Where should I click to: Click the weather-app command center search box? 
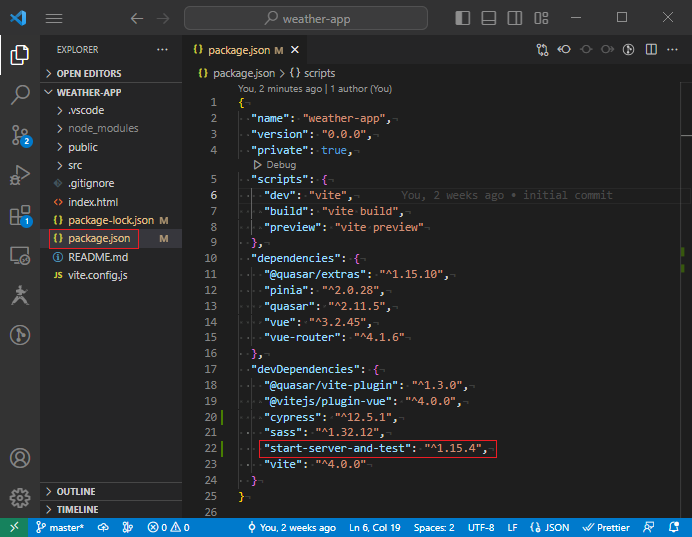(x=306, y=18)
